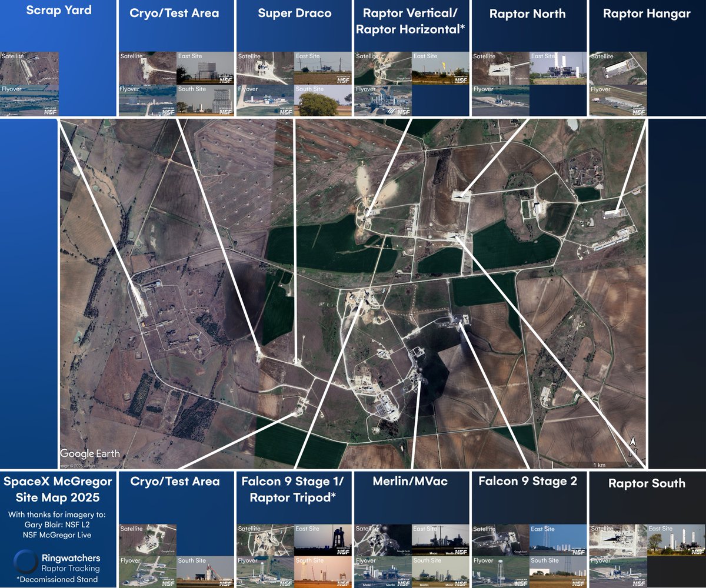View Falcon 9 Stage 1 Flyover photo

(x=265, y=572)
